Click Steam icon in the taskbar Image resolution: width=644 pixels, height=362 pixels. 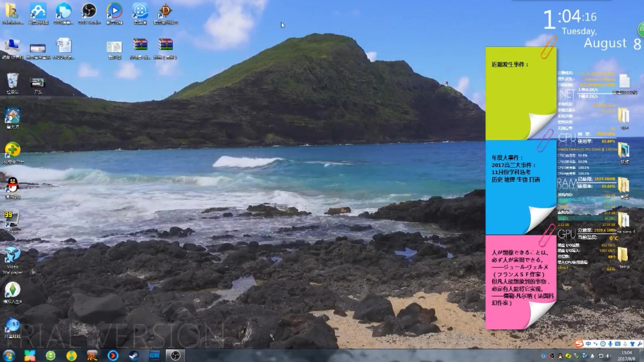pos(133,355)
